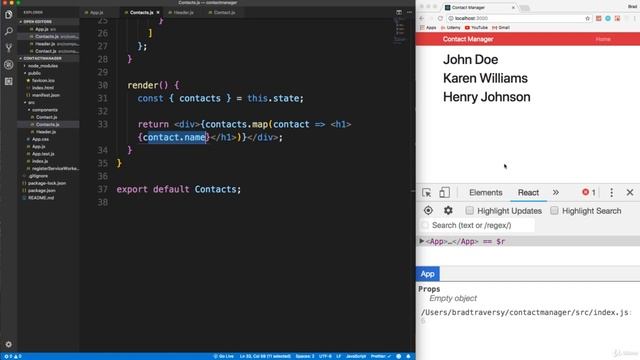Open README.md in the file tree
This screenshot has height=360, width=640.
click(x=40, y=198)
